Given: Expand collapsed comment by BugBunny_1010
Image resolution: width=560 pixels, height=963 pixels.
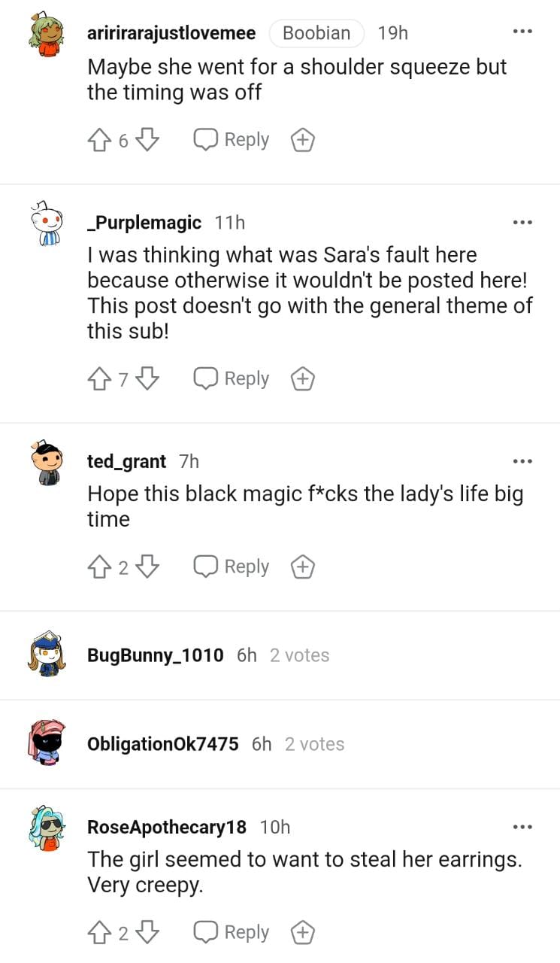Looking at the screenshot, I should 280,655.
